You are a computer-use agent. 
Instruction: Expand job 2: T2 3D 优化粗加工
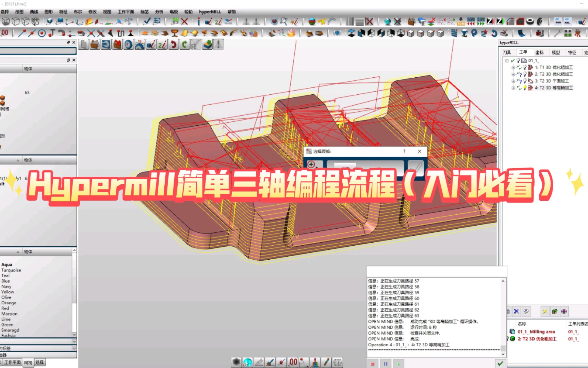pyautogui.click(x=513, y=74)
